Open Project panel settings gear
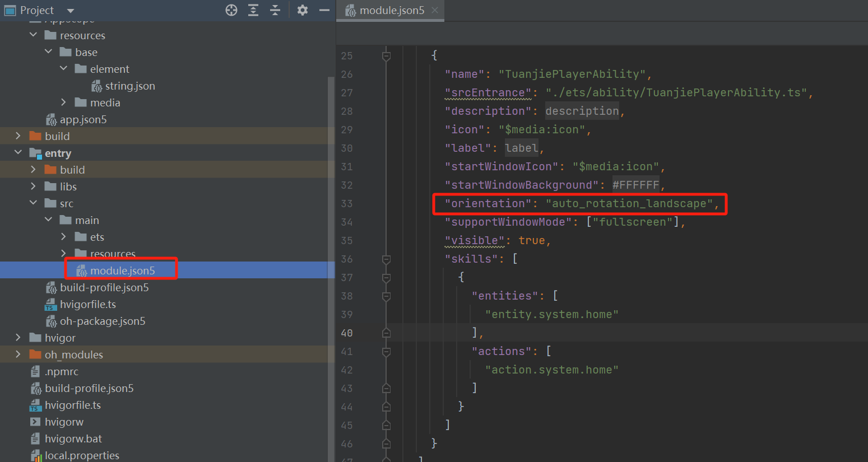The width and height of the screenshot is (868, 462). (x=303, y=10)
